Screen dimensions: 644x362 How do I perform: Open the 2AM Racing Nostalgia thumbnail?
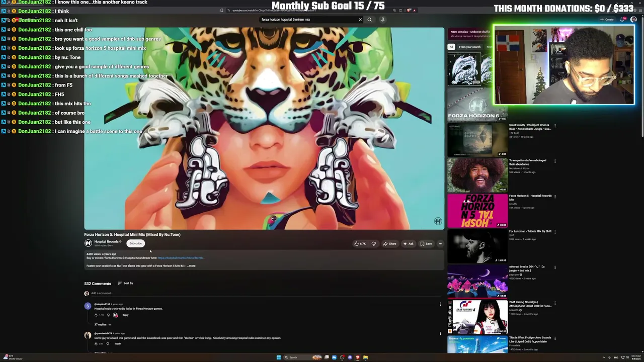point(477,317)
